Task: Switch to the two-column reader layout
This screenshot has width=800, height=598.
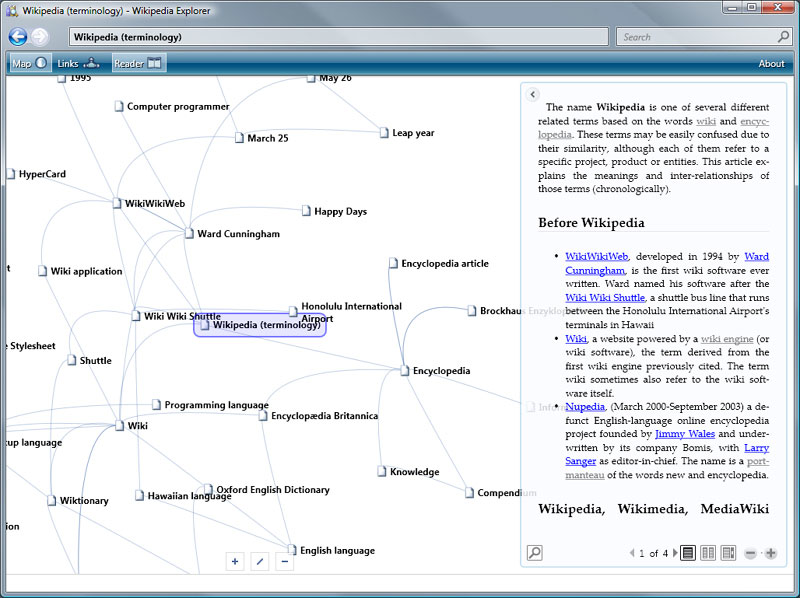Action: [x=707, y=552]
